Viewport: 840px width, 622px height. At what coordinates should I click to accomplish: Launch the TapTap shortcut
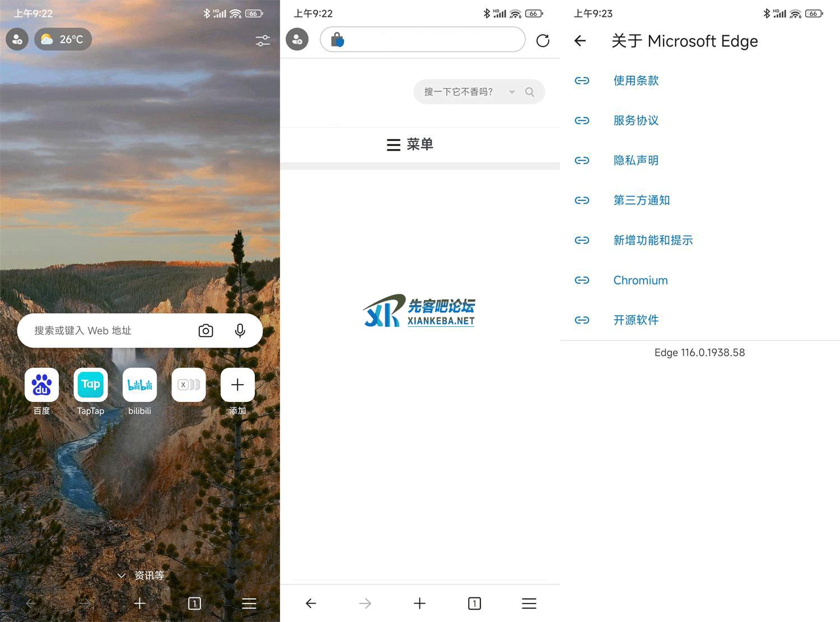[90, 385]
